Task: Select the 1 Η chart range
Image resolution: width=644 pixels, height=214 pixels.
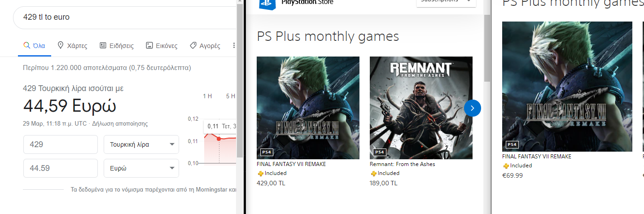Action: coord(207,96)
